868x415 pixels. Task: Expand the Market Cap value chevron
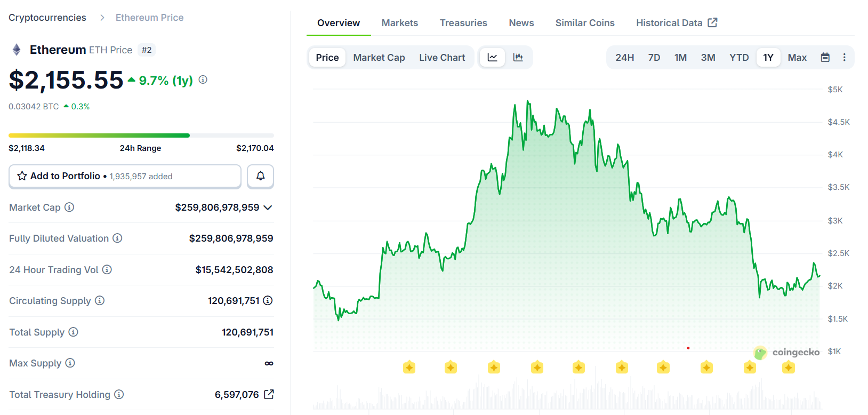[268, 207]
